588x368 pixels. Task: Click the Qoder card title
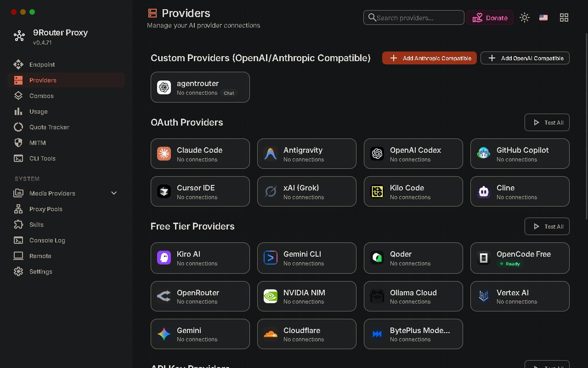pyautogui.click(x=401, y=254)
